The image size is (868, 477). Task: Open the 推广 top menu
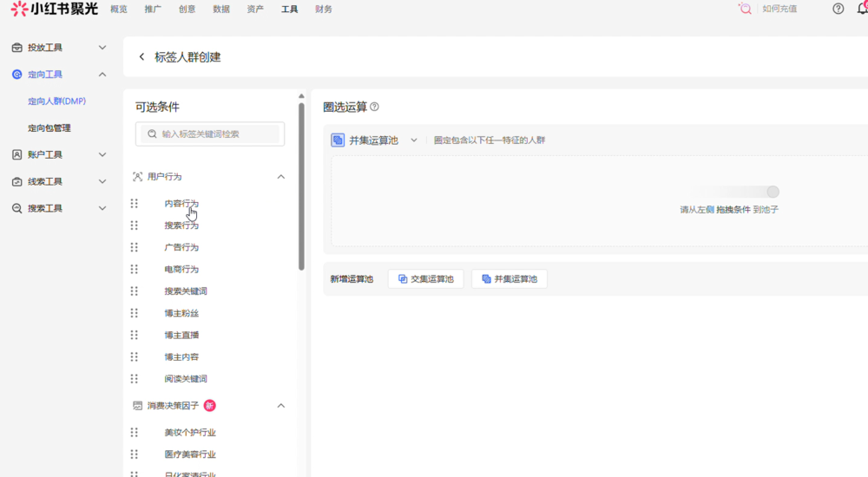[x=153, y=10]
